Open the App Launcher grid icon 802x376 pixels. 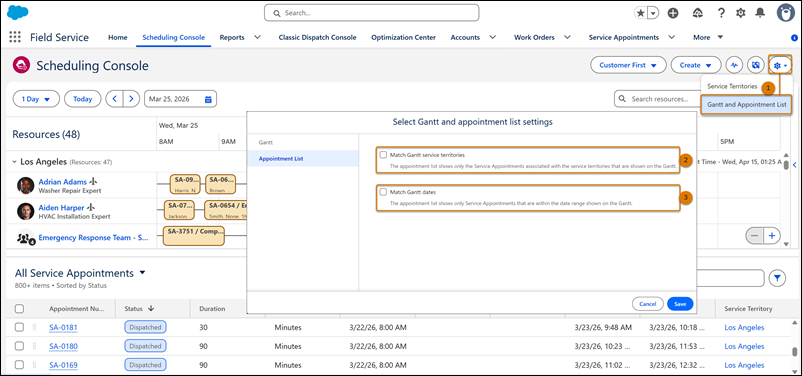(15, 37)
